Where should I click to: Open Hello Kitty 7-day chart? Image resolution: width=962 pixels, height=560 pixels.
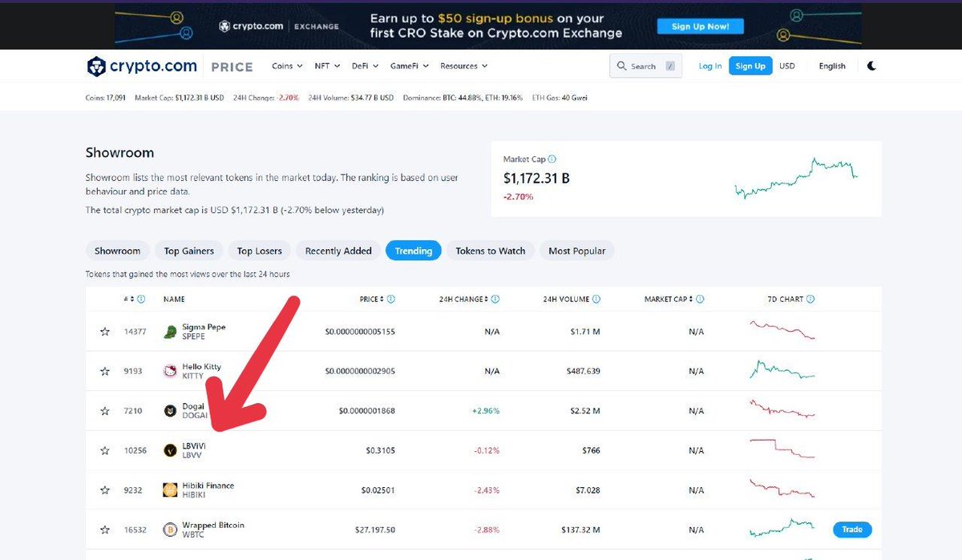782,370
